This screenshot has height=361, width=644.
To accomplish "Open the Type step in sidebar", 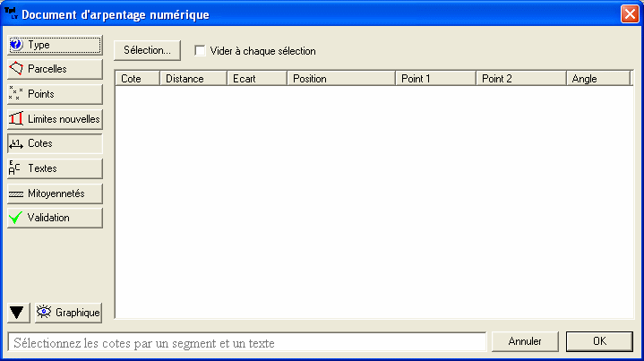I will [x=55, y=44].
